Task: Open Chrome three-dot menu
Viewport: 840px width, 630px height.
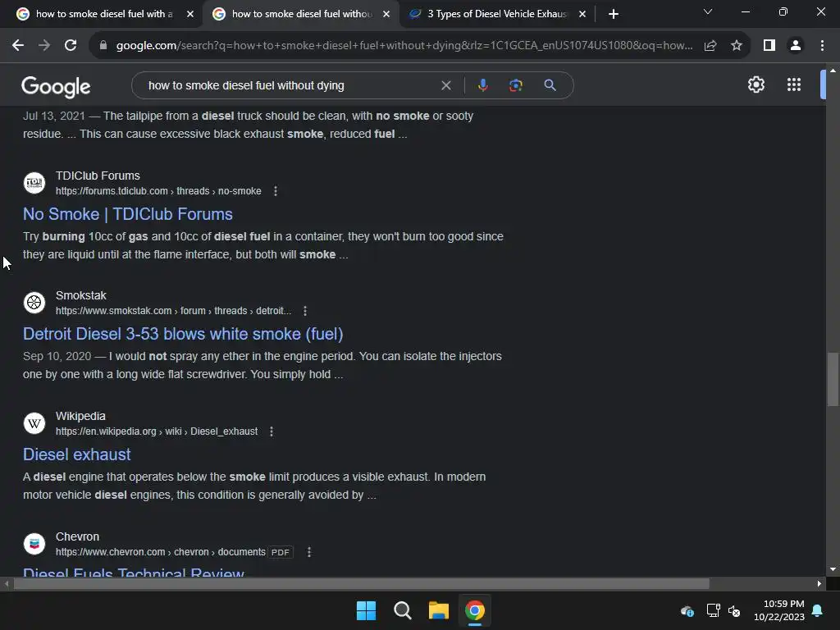Action: pyautogui.click(x=822, y=46)
